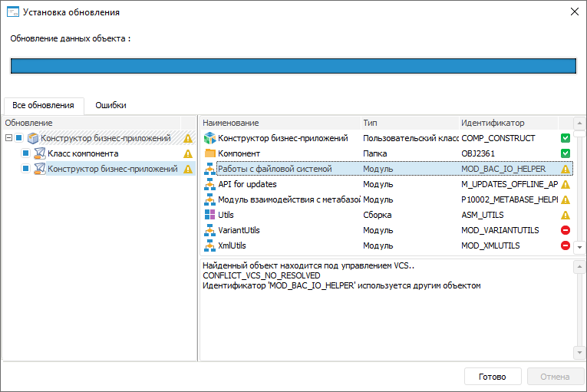Click the warning icon beside ASM_UTILS
This screenshot has height=392, width=587.
click(566, 215)
